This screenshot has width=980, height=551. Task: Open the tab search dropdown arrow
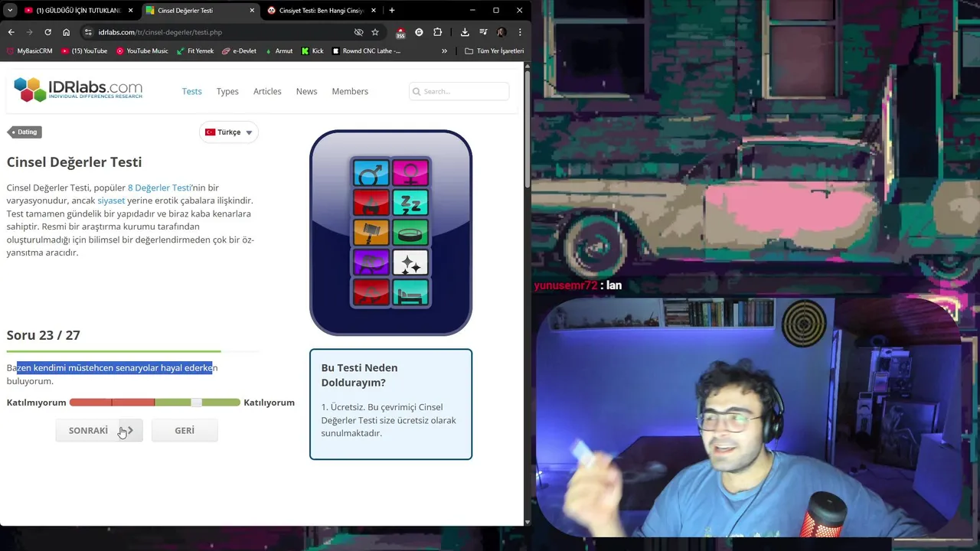point(10,11)
